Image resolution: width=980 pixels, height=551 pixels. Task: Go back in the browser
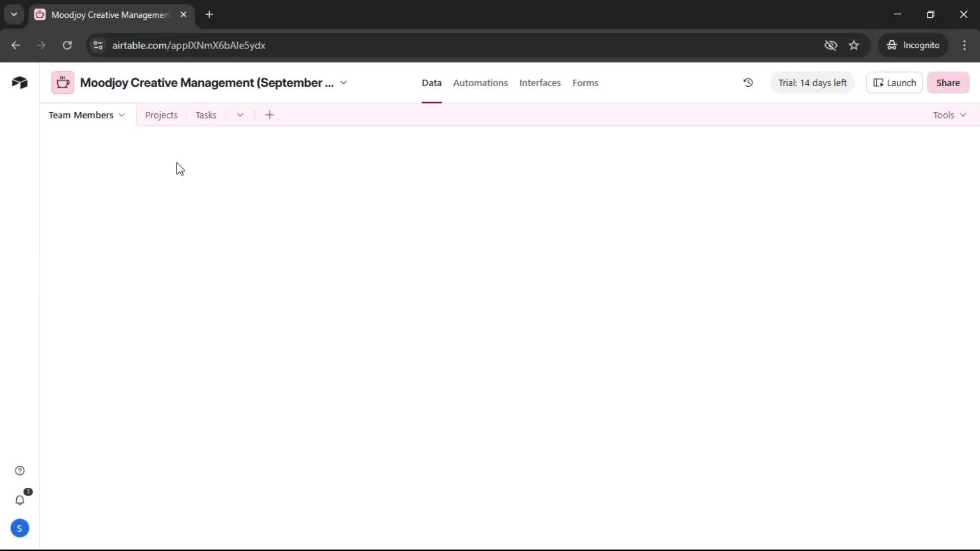[15, 45]
